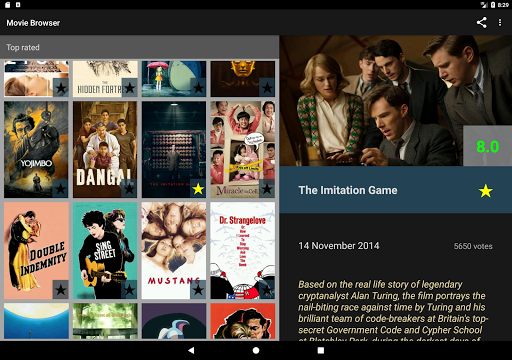Open the three-dot overflow menu
512x360 pixels.
(500, 23)
